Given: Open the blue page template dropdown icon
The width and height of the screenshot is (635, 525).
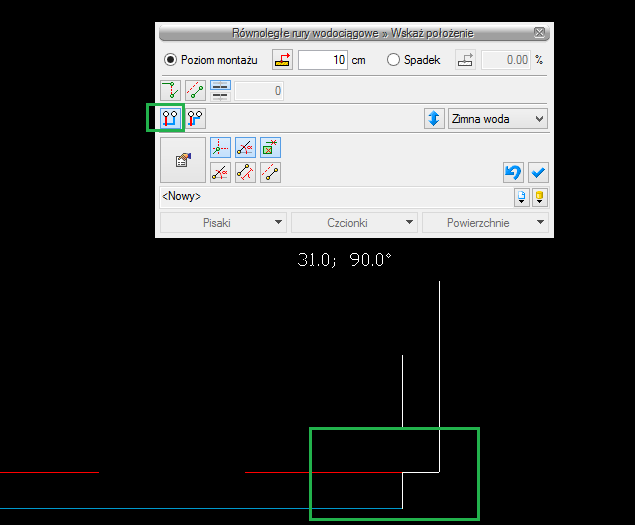Looking at the screenshot, I should click(x=522, y=197).
